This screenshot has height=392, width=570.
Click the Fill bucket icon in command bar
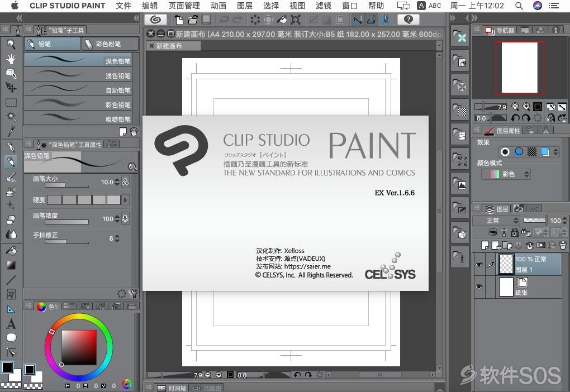282,20
